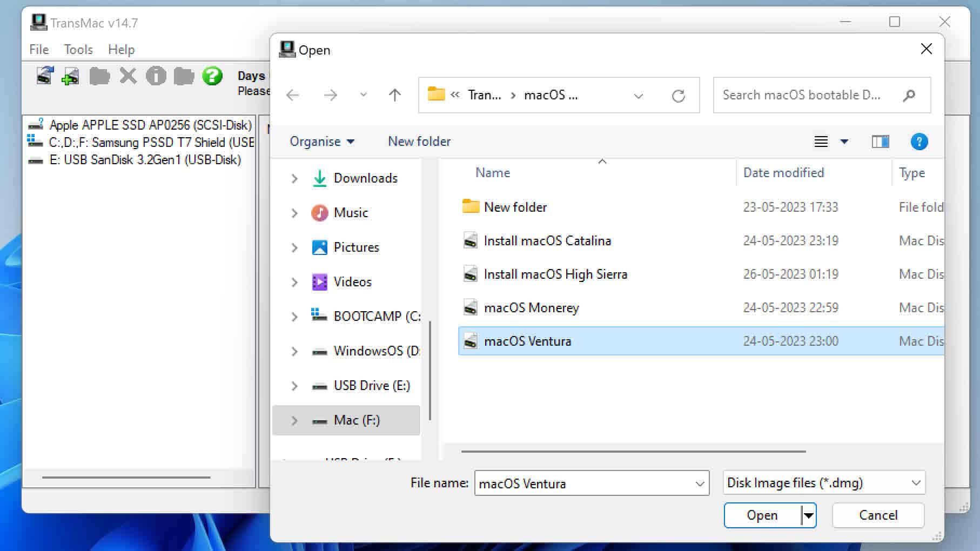
Task: Click the macOS Ventura disk image icon
Action: click(471, 341)
